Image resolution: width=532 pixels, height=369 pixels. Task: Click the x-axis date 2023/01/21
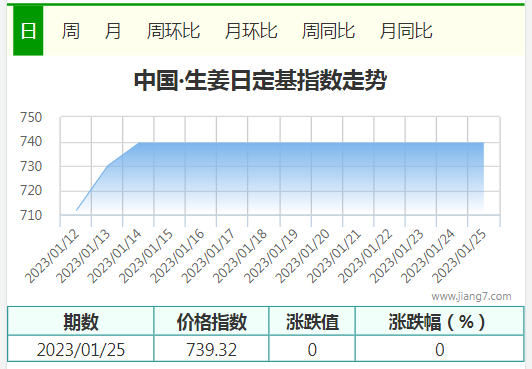pyautogui.click(x=334, y=256)
